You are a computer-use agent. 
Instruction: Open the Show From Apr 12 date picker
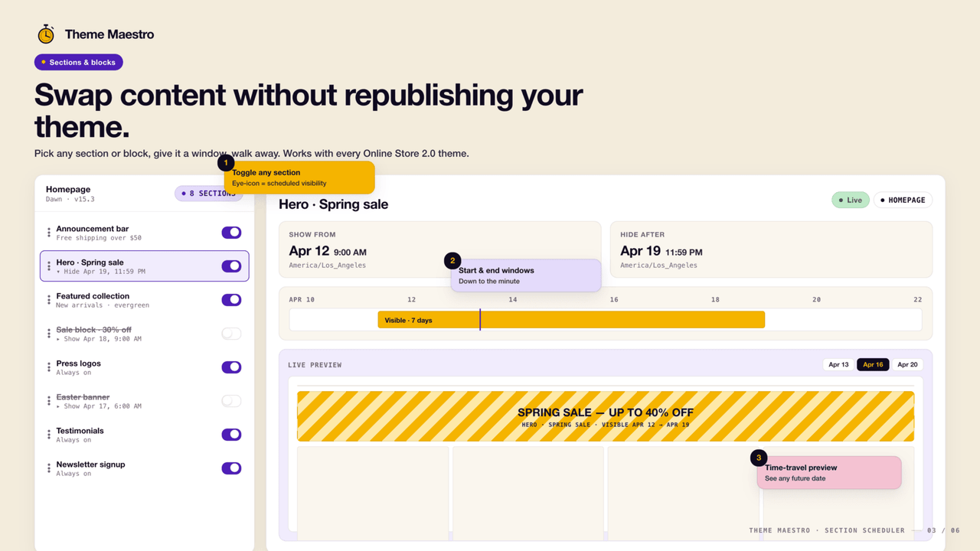(x=440, y=249)
